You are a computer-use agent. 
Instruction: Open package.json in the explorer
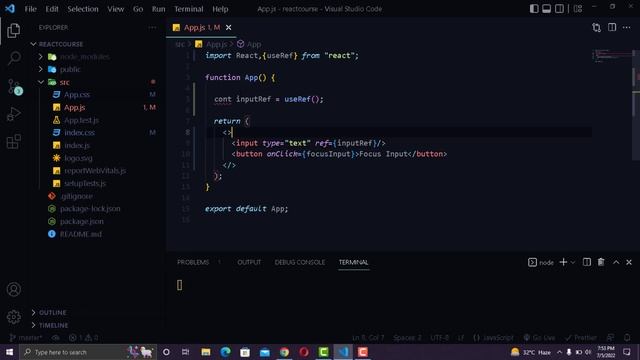click(x=82, y=221)
